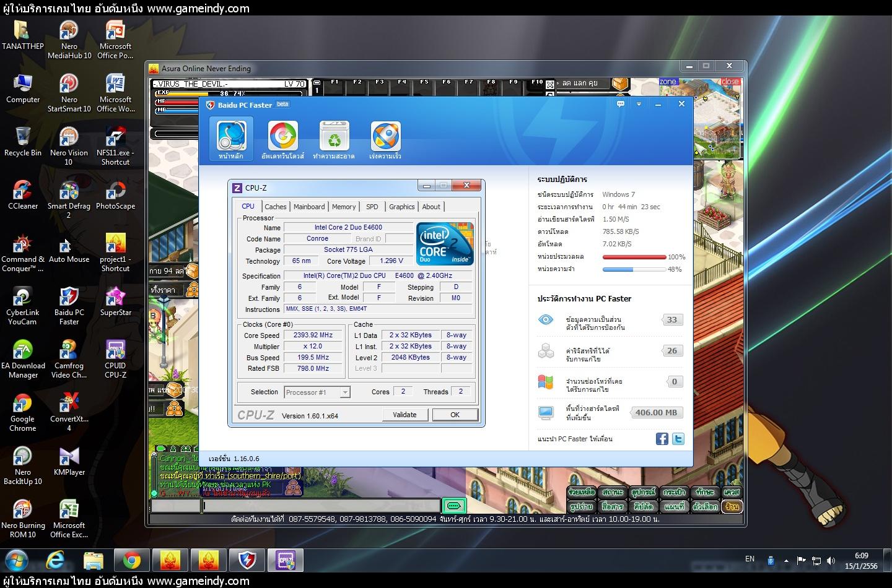Viewport: 892px width, 588px height.
Task: Open Internet Explorer from the taskbar
Action: (x=55, y=561)
